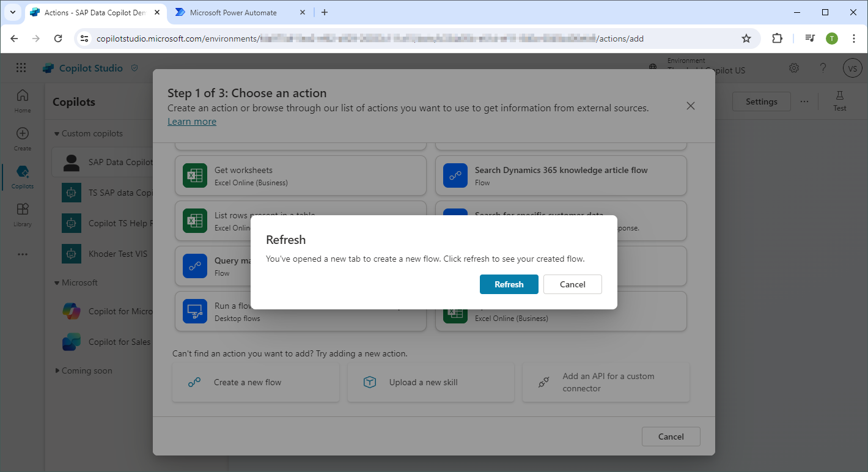Select the Actions - SAP Data Copilot tab

[97, 12]
